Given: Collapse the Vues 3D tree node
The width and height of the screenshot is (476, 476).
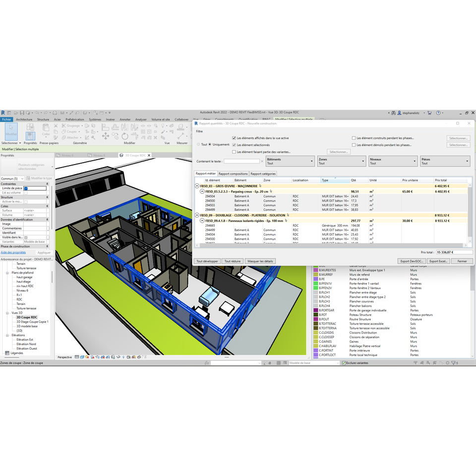Looking at the screenshot, I should 7,313.
